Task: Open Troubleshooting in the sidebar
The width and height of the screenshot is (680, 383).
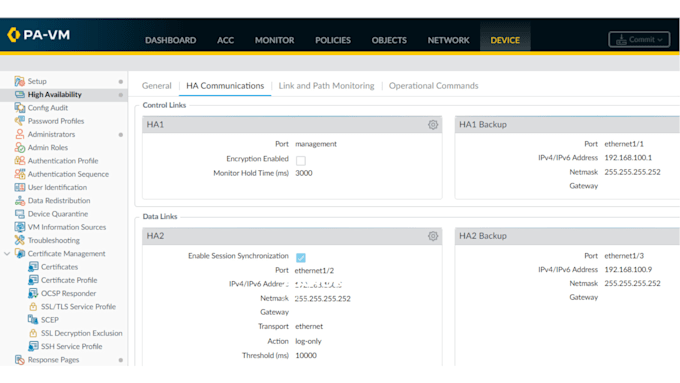Action: pyautogui.click(x=54, y=240)
